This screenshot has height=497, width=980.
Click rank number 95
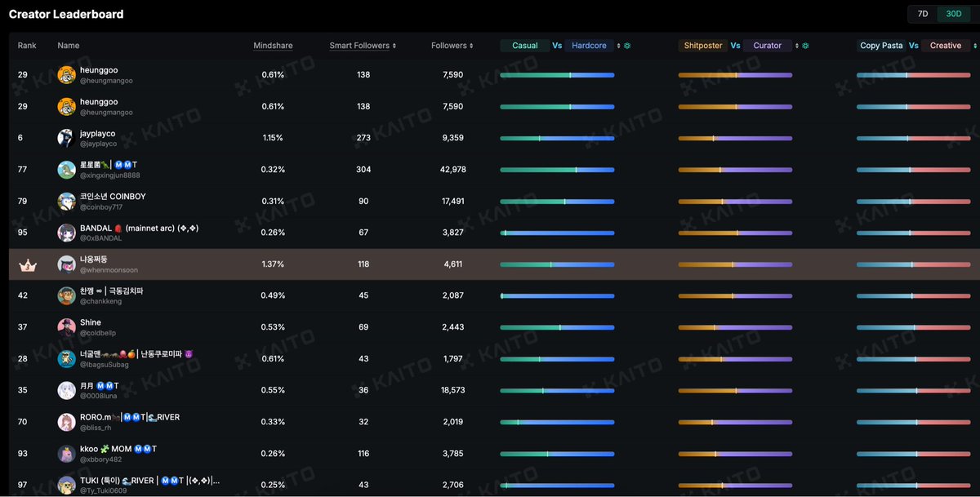pyautogui.click(x=23, y=233)
